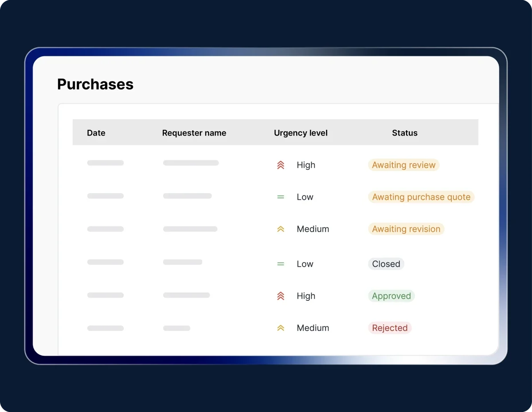
Task: Open the Awaiting revision status badge
Action: pos(406,229)
